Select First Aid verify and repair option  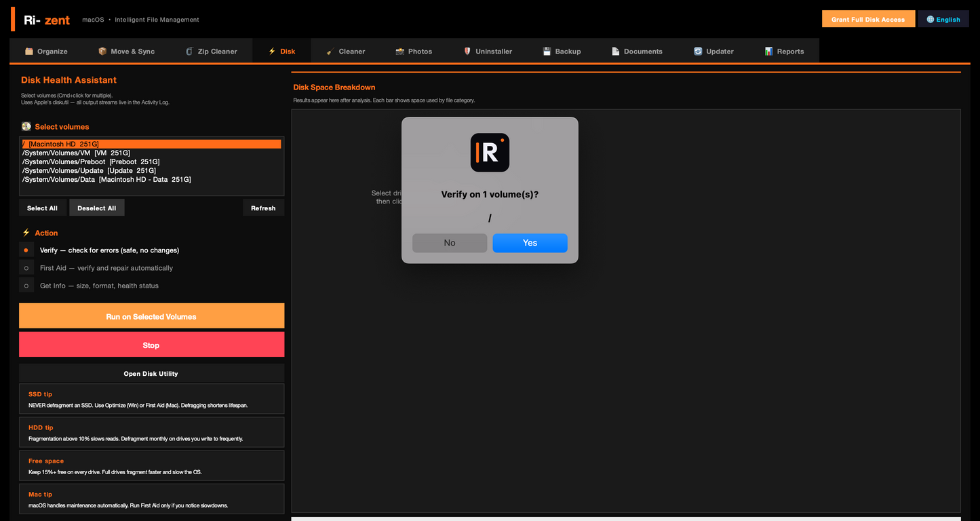26,267
